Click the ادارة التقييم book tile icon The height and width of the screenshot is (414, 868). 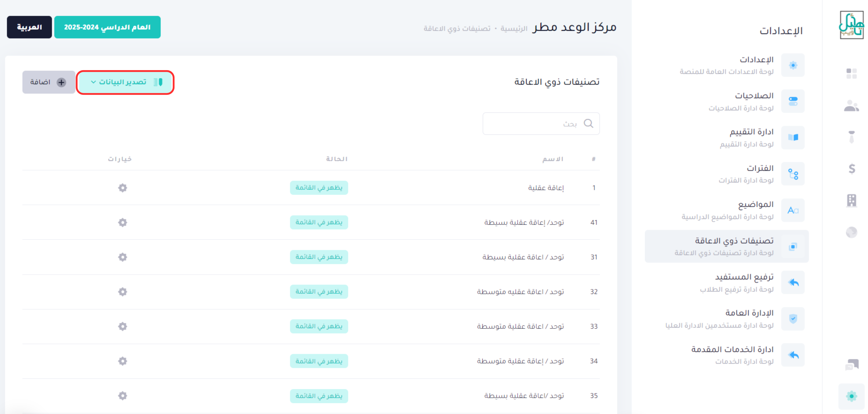coord(793,137)
